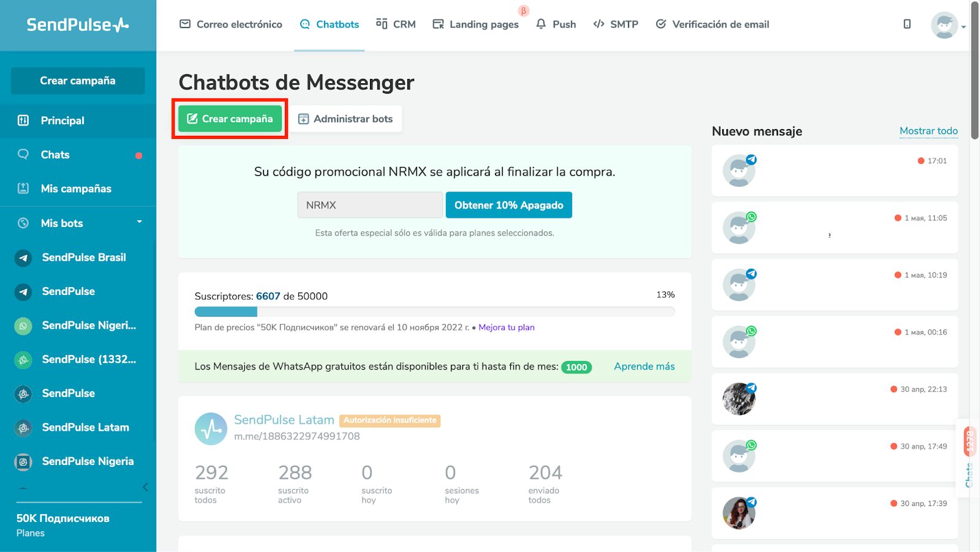Collapse the sidebar with chevron arrow
Image resolution: width=980 pixels, height=552 pixels.
pos(145,487)
